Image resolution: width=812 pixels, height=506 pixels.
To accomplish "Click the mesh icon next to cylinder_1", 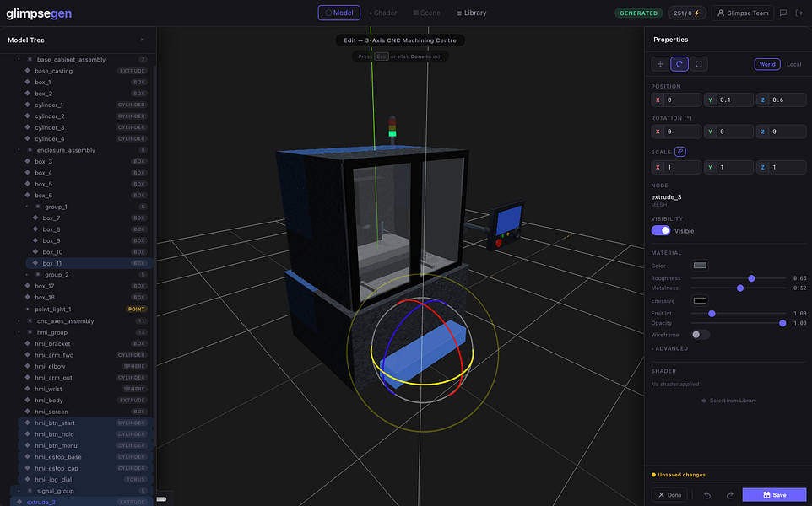I will tap(28, 105).
